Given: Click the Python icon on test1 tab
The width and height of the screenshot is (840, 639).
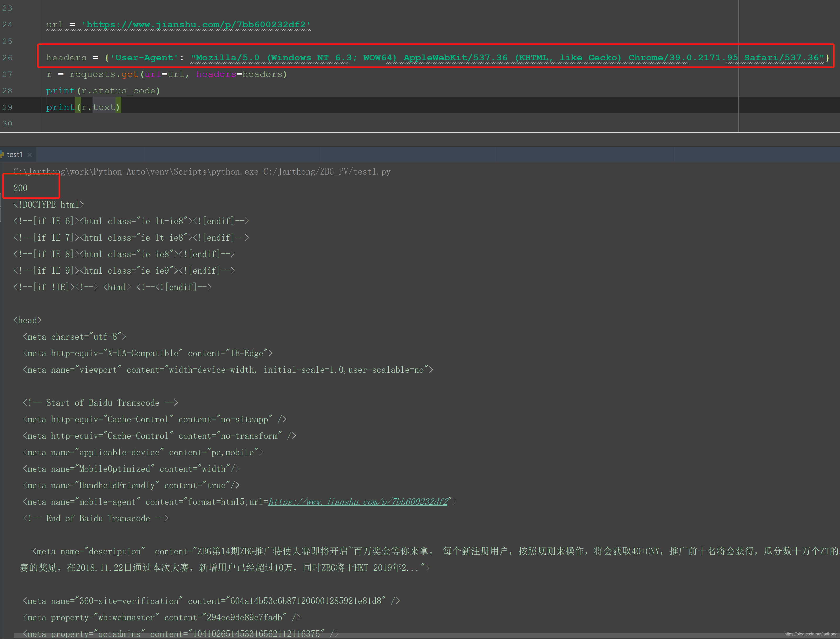Looking at the screenshot, I should coord(2,154).
